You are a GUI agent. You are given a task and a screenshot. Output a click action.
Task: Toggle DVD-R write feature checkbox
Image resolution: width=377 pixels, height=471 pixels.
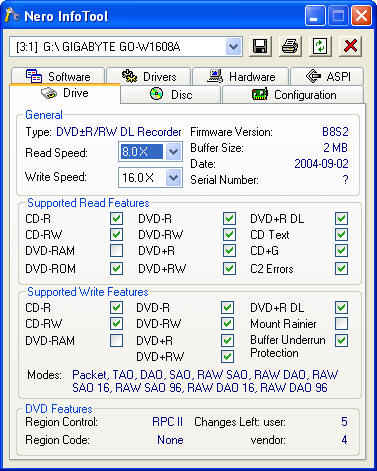[x=227, y=307]
